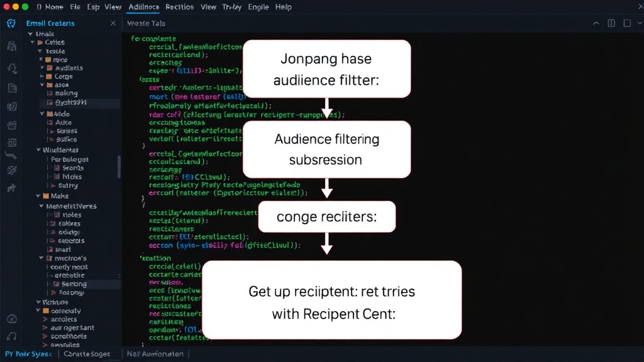Image resolution: width=644 pixels, height=362 pixels.
Task: Select the curved brush-stroke icon in the sidebar
Action: pos(11,156)
